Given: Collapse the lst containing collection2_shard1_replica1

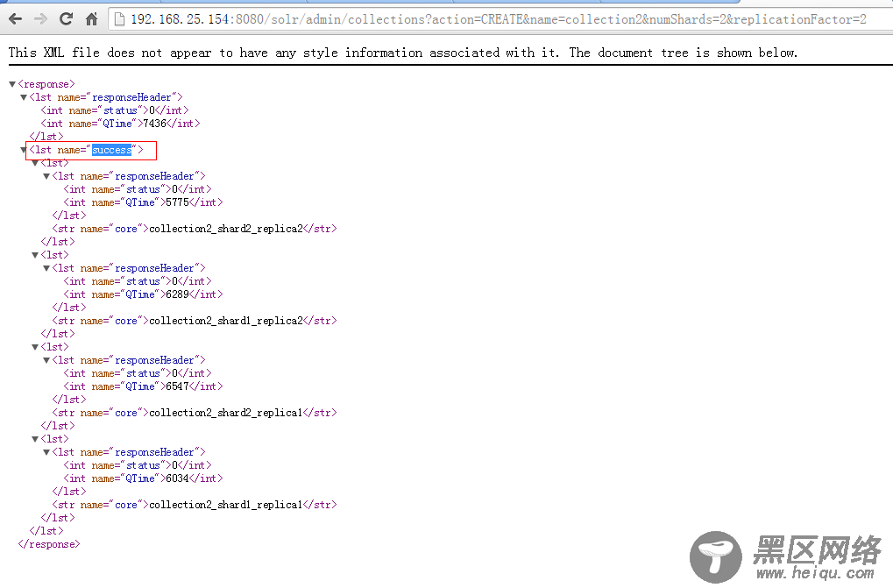Looking at the screenshot, I should pyautogui.click(x=35, y=439).
